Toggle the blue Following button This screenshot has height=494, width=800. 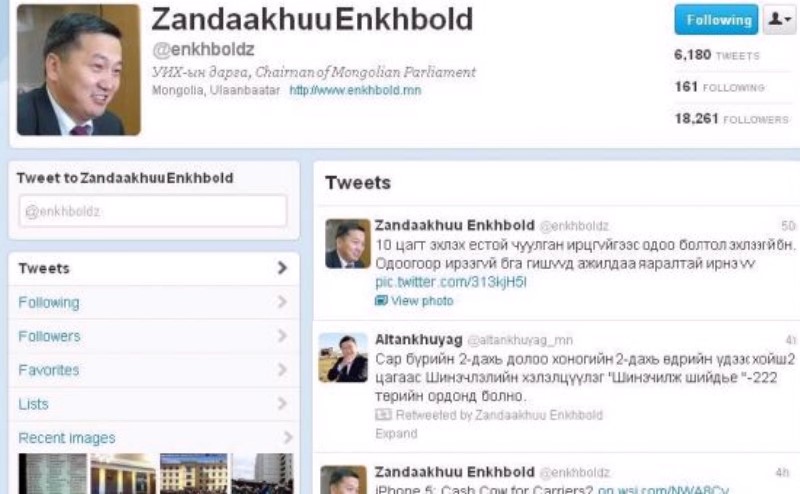(716, 19)
